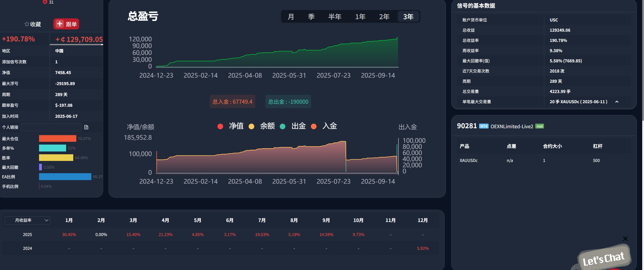Add signal to favorites via 收藏
The image size is (644, 270).
[33, 24]
